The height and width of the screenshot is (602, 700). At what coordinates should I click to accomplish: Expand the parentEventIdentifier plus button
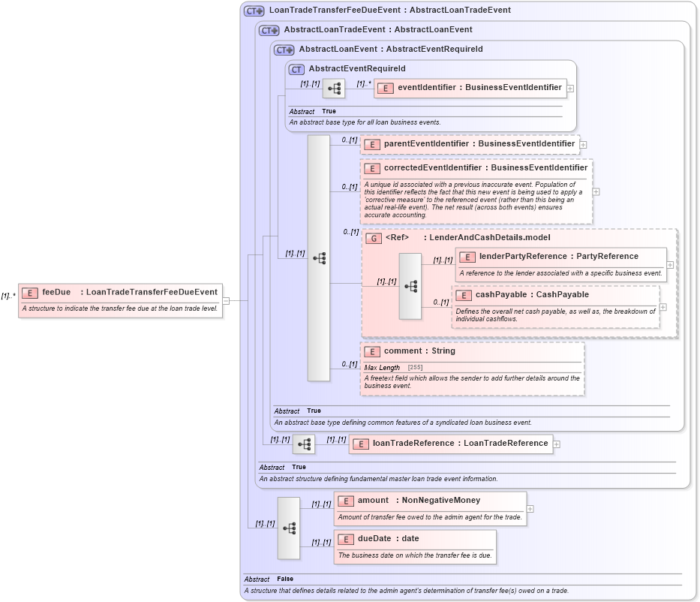tap(582, 144)
